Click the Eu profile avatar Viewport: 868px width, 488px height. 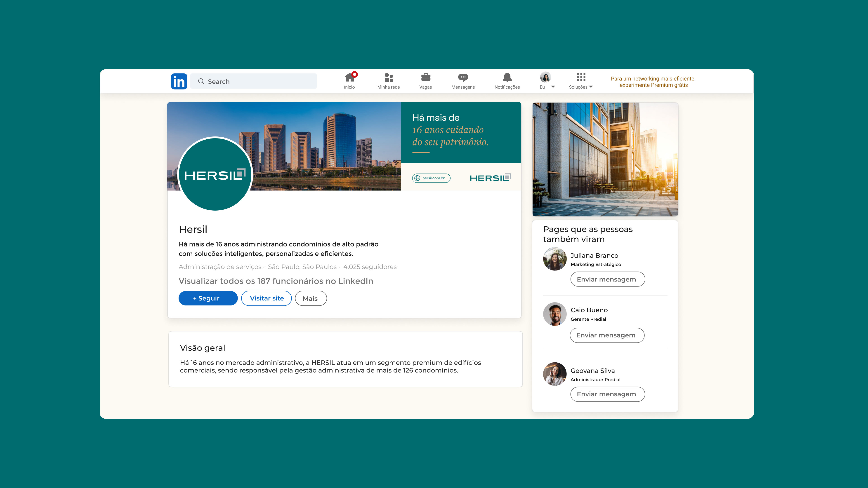[545, 77]
